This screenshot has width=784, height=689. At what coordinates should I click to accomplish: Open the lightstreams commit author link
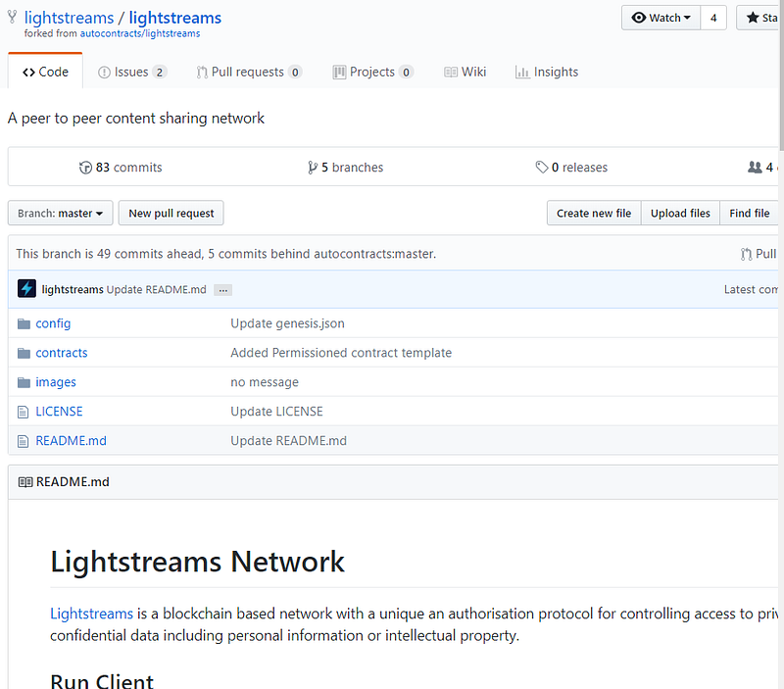(73, 289)
